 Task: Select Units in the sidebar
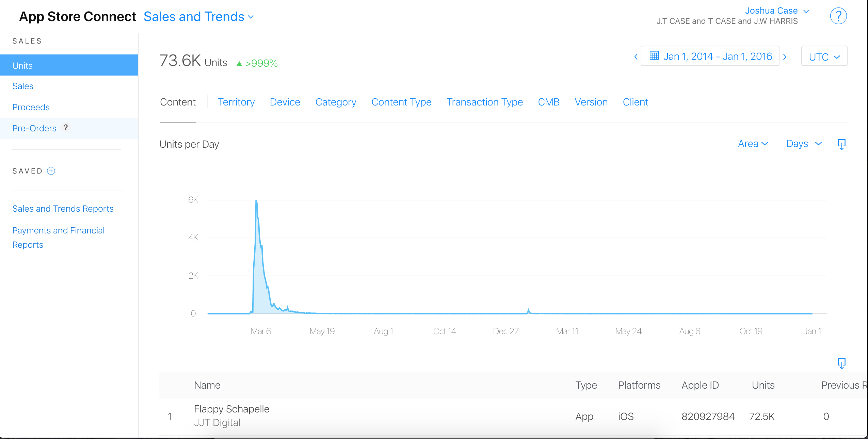[69, 65]
